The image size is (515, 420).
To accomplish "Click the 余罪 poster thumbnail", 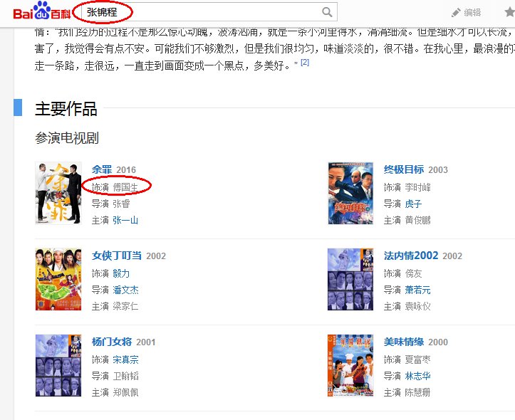I will coord(58,193).
